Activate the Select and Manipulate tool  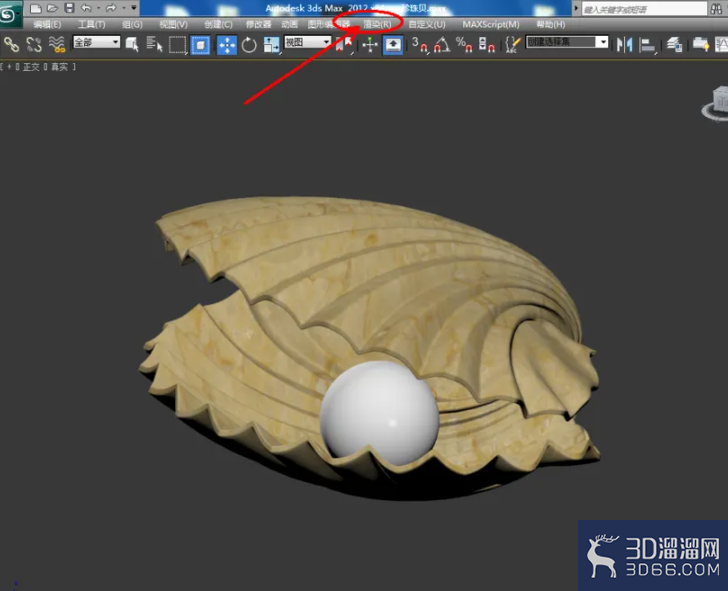pos(370,45)
